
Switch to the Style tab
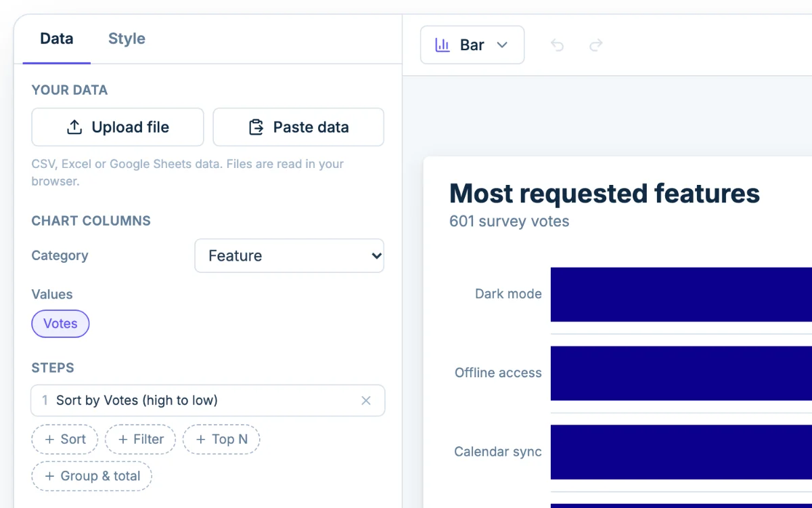pos(127,39)
